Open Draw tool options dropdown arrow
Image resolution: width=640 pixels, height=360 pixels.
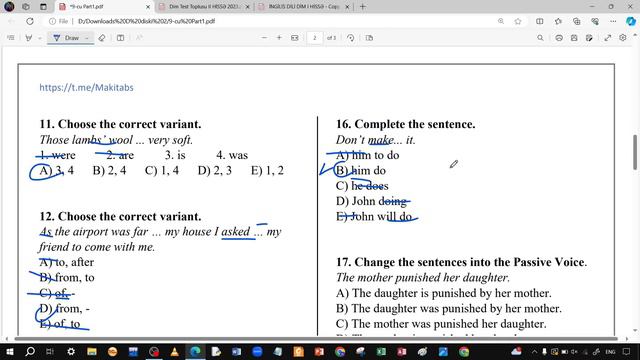[x=87, y=38]
